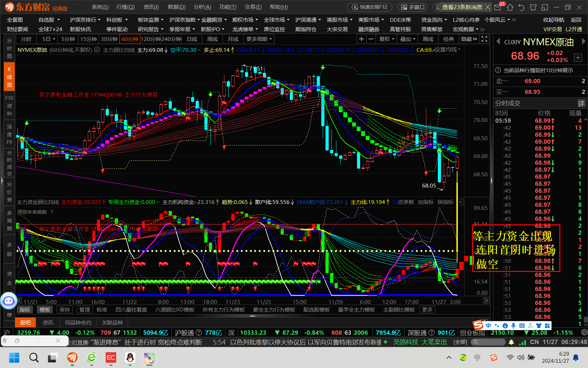Toggle 经典 chart style button
Screen dimensions: 588x368
pos(449,39)
